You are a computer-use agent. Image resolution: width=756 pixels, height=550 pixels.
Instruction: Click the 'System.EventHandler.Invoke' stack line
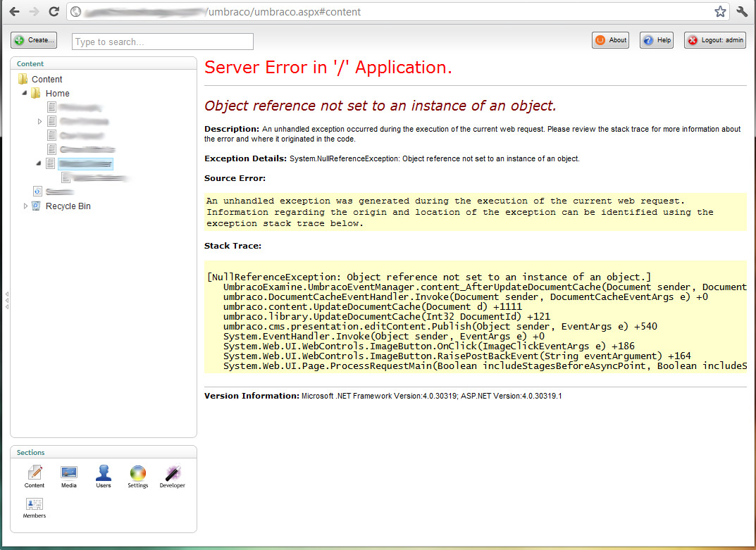384,337
